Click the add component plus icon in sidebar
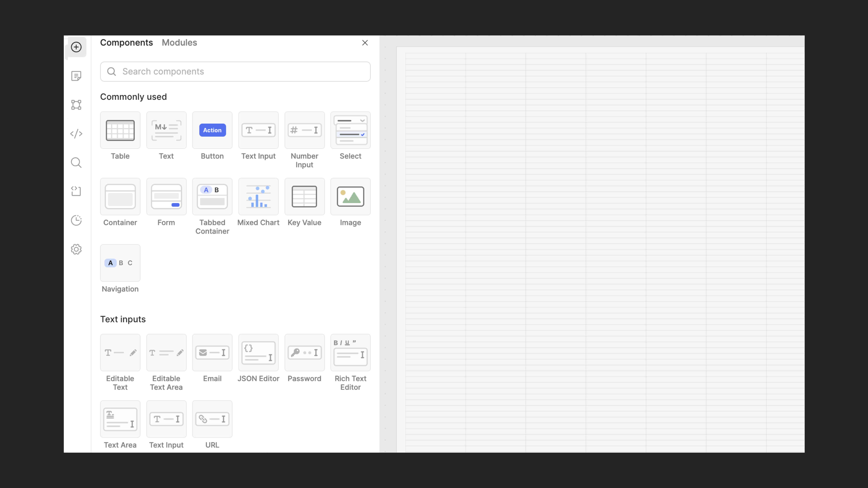This screenshot has width=868, height=488. click(76, 47)
